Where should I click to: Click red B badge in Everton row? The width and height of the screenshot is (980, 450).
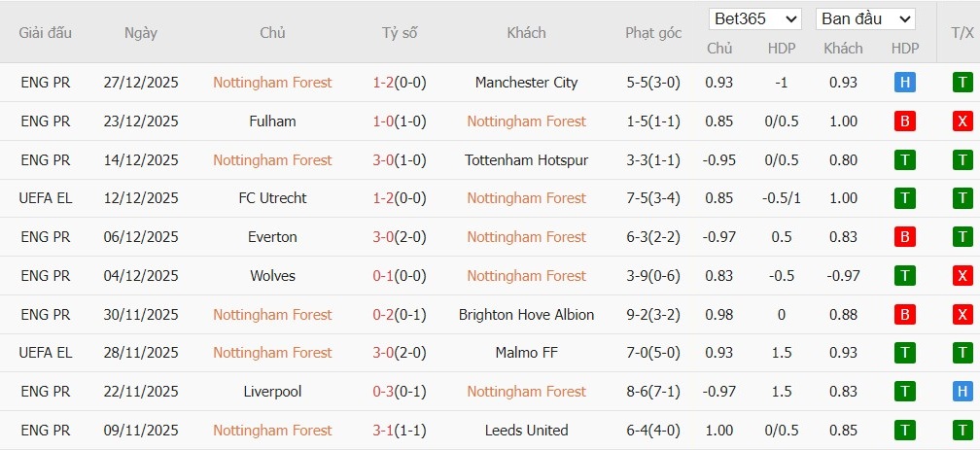[904, 237]
